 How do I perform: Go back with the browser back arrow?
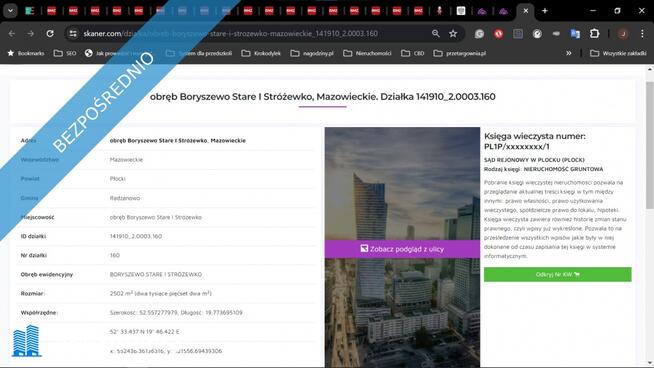pos(12,34)
